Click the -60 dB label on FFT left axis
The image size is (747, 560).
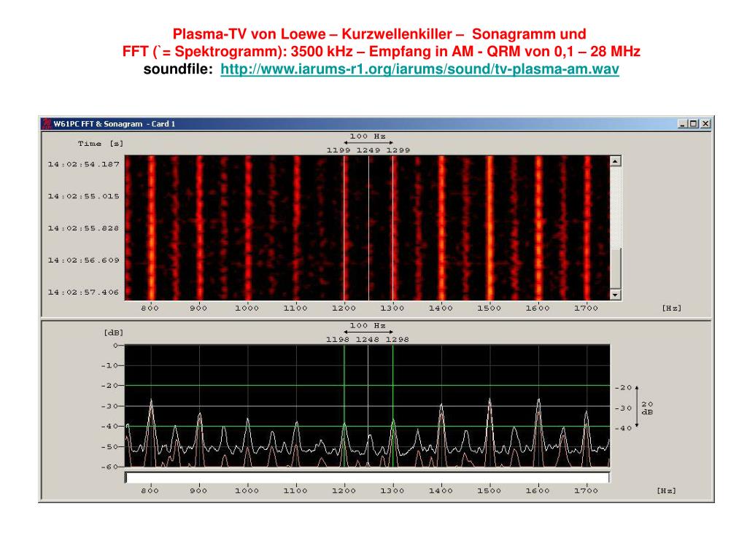(x=109, y=467)
